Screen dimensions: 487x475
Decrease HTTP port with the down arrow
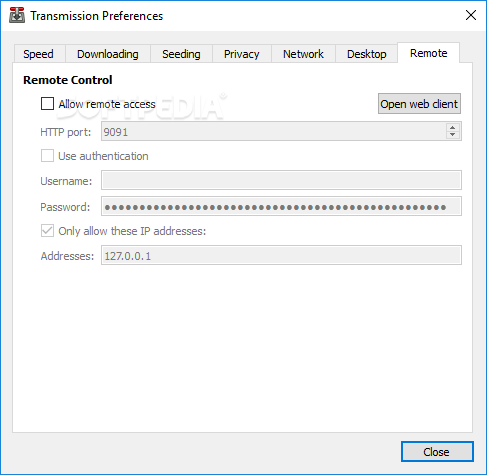pyautogui.click(x=452, y=134)
